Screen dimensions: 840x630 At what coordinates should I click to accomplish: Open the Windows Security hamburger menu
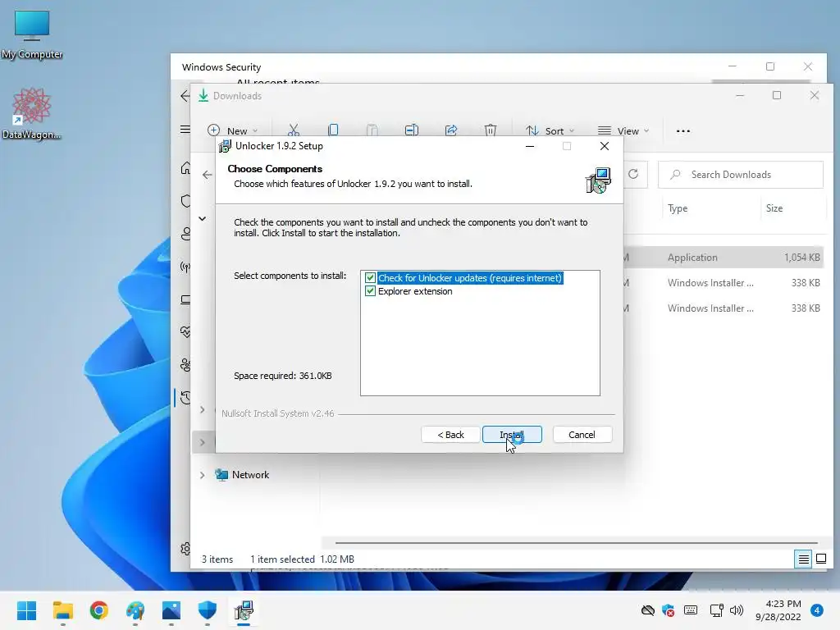[x=185, y=129]
